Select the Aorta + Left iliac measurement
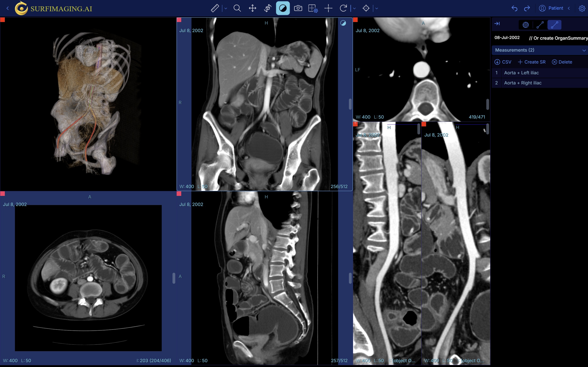 point(522,72)
